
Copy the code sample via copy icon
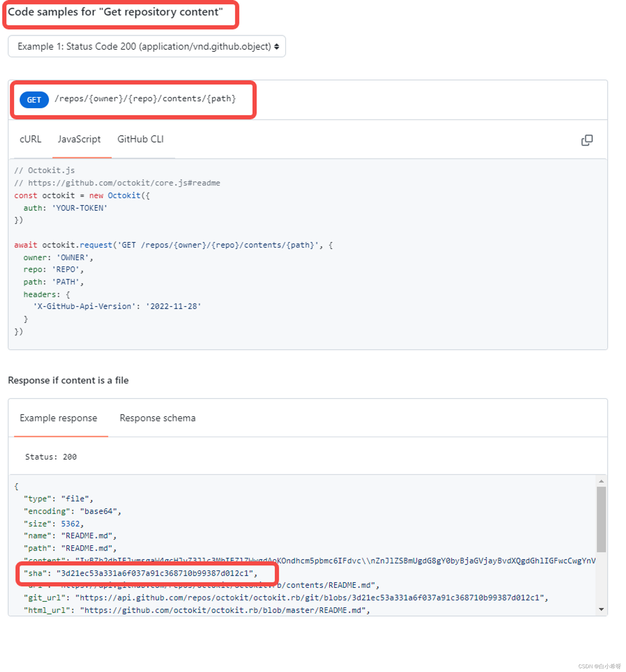click(x=587, y=140)
